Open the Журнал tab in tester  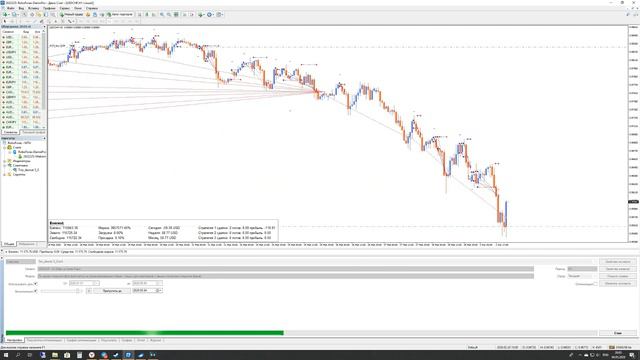tap(156, 340)
